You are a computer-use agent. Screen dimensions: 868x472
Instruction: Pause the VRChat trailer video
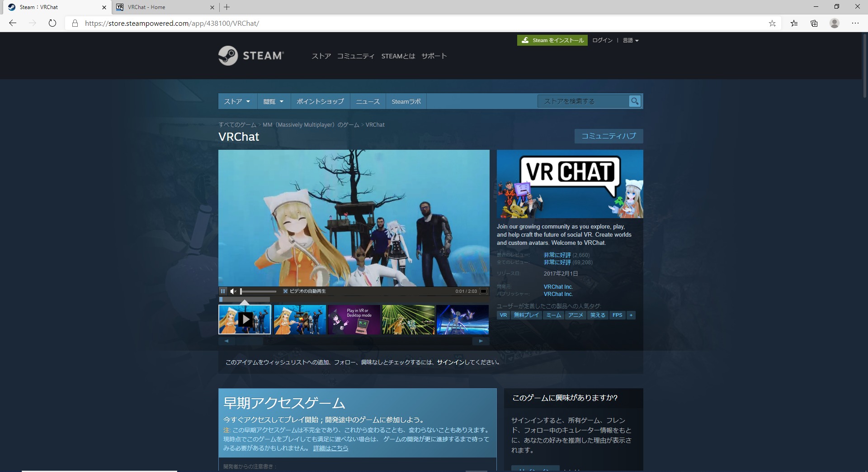pyautogui.click(x=223, y=291)
